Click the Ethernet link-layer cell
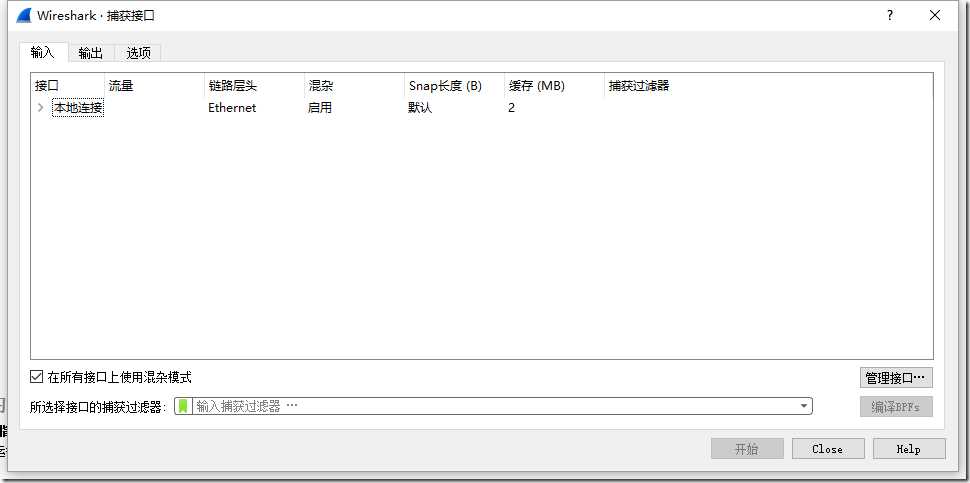The image size is (970, 483). [x=232, y=108]
